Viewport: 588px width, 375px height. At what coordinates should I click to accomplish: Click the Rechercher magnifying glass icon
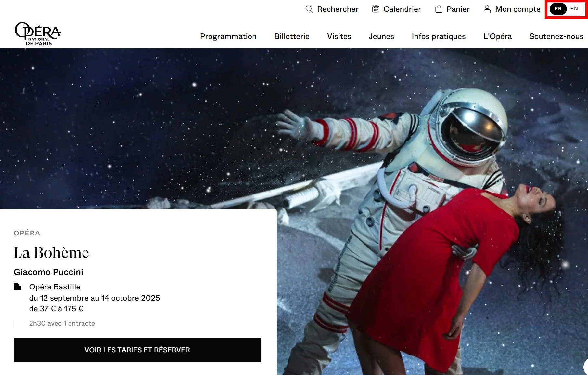pyautogui.click(x=309, y=9)
